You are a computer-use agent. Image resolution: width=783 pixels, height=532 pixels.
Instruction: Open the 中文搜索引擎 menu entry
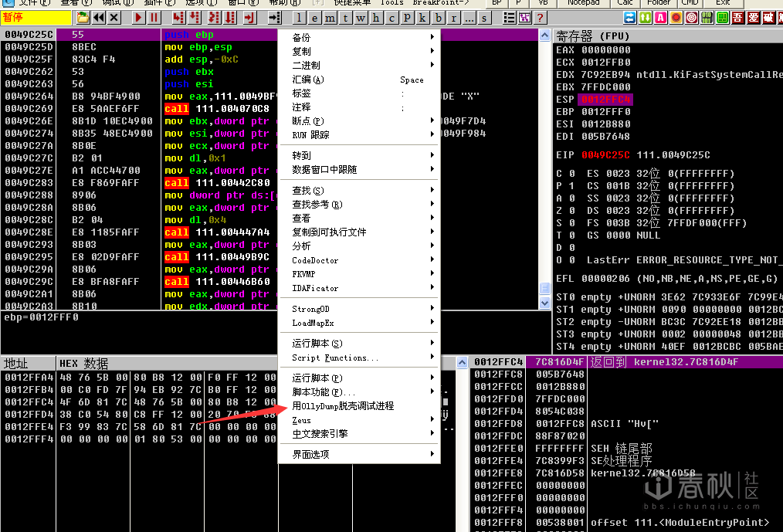(359, 434)
